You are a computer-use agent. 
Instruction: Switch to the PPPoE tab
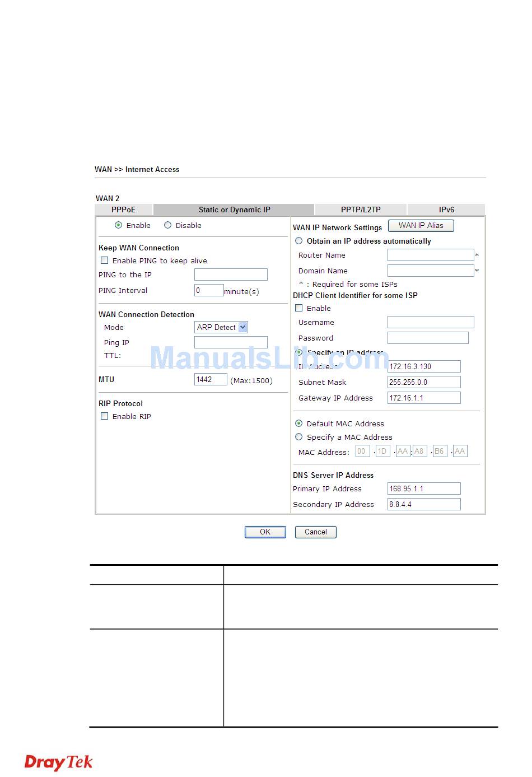(x=123, y=210)
